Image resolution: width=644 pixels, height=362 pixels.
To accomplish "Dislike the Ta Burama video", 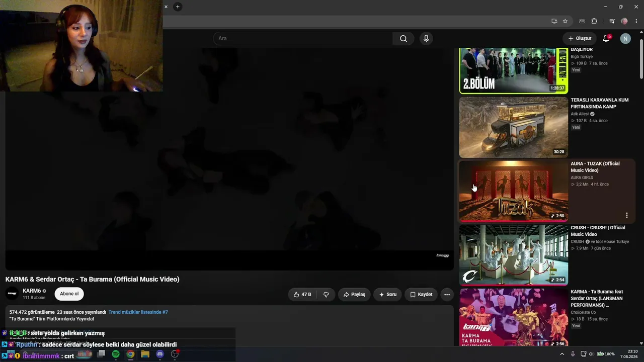I will [x=326, y=295].
